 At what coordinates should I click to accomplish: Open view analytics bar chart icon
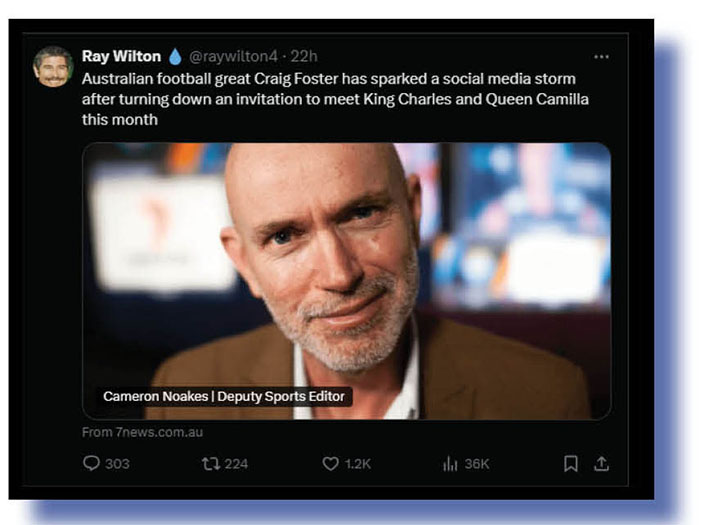click(450, 464)
